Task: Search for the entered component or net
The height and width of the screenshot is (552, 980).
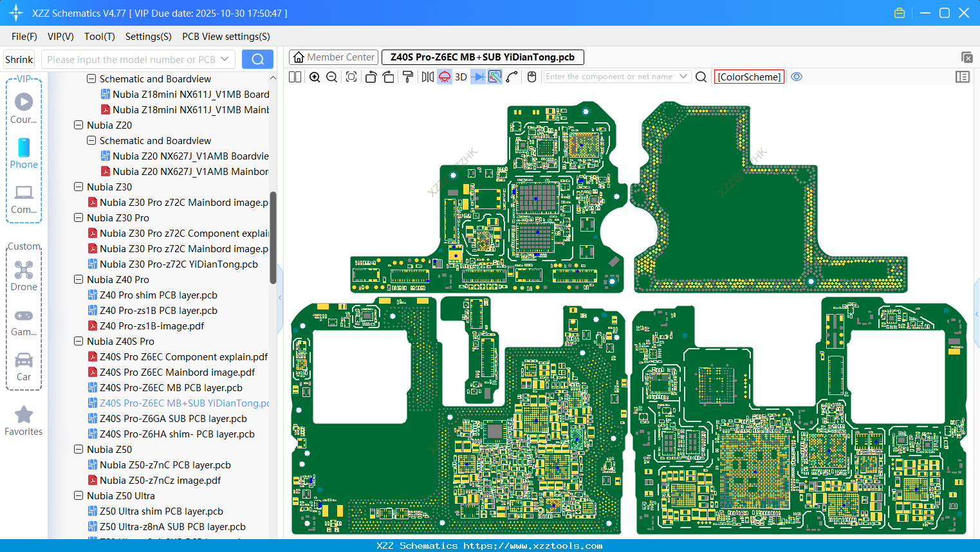Action: pyautogui.click(x=701, y=77)
